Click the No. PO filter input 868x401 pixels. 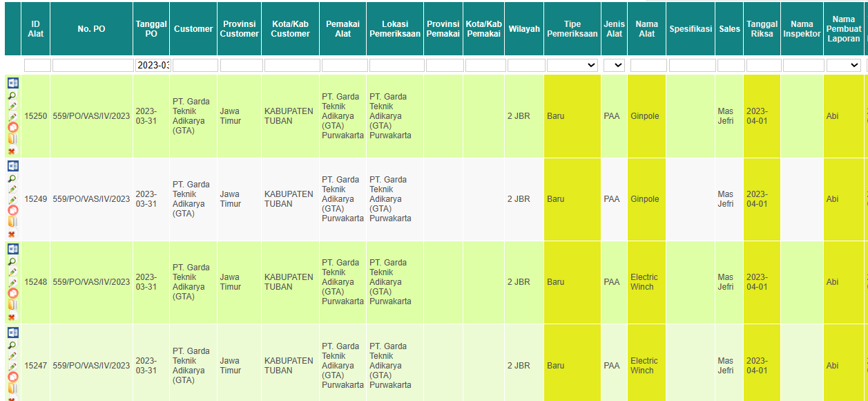pos(93,65)
